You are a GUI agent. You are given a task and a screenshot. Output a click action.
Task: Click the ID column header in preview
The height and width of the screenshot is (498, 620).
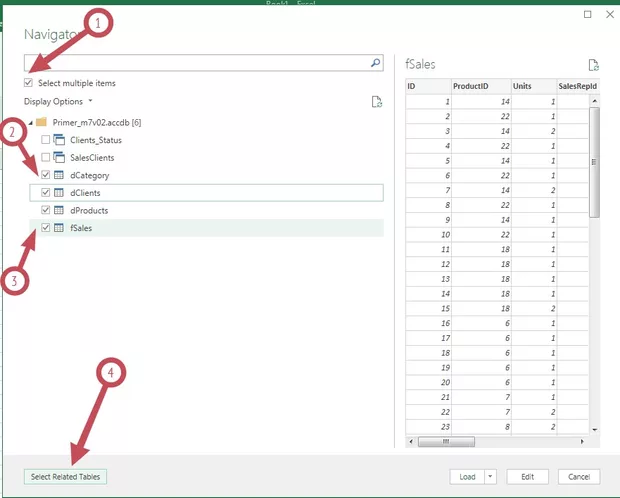pos(429,86)
